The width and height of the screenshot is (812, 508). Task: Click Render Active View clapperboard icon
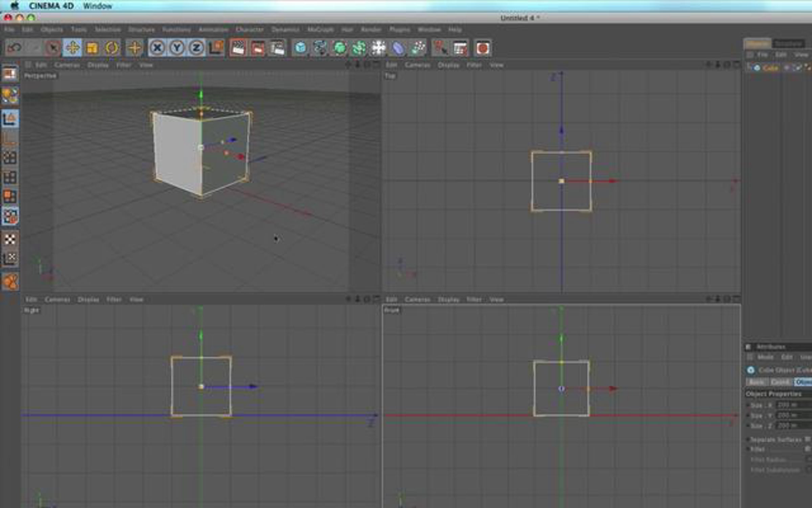coord(238,48)
